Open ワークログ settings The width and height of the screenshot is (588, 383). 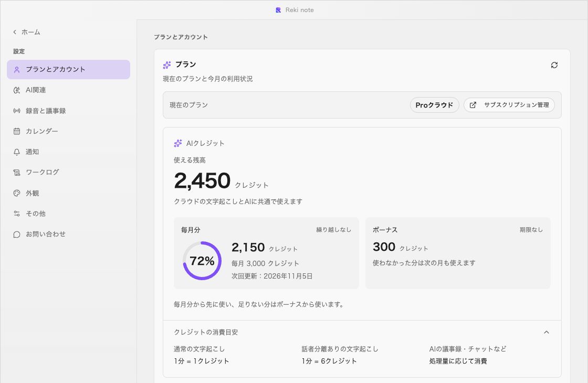tap(68, 172)
